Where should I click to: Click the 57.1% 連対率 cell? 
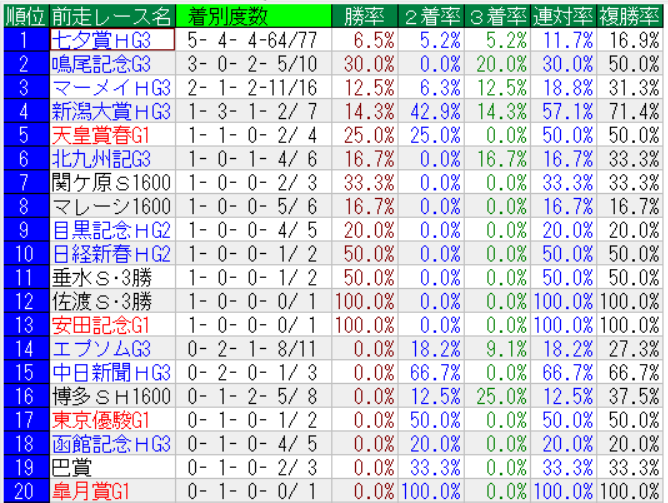click(x=563, y=111)
